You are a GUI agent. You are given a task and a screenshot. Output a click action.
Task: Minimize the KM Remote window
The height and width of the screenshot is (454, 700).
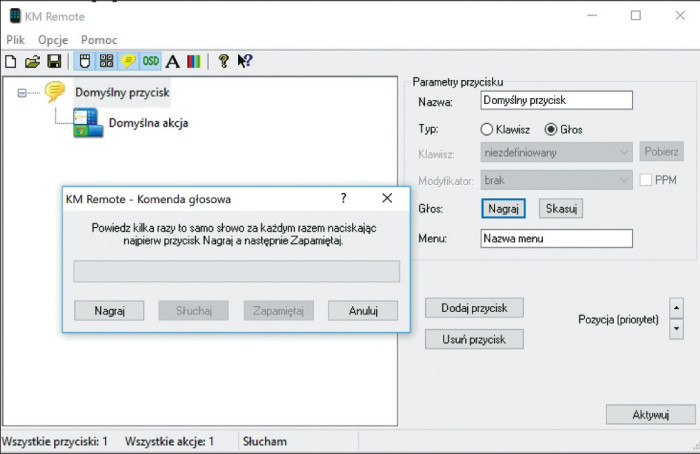point(592,16)
